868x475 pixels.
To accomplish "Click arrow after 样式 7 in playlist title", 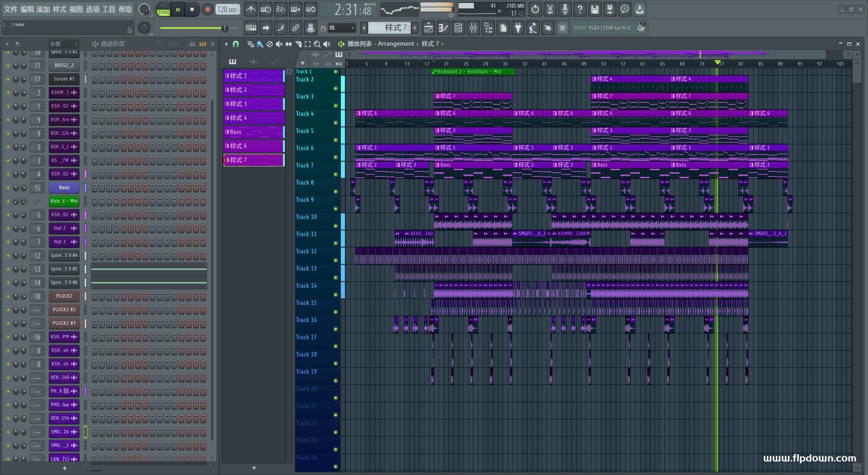I will pos(442,44).
